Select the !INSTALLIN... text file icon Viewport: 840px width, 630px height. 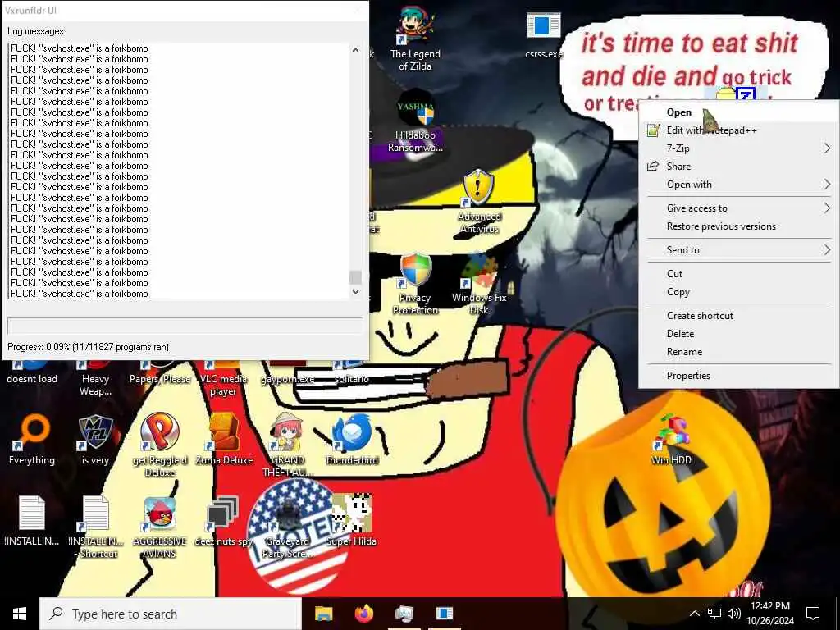click(32, 521)
